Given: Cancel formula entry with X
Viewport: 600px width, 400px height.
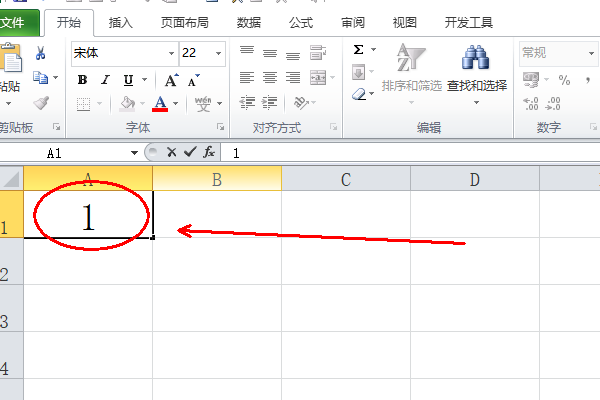Looking at the screenshot, I should click(x=172, y=152).
